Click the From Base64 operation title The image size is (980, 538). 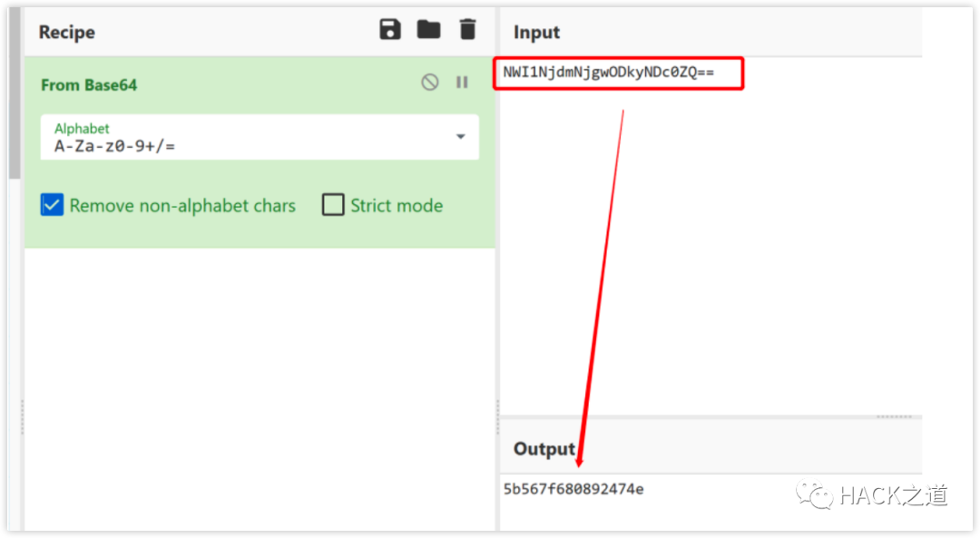pyautogui.click(x=89, y=84)
